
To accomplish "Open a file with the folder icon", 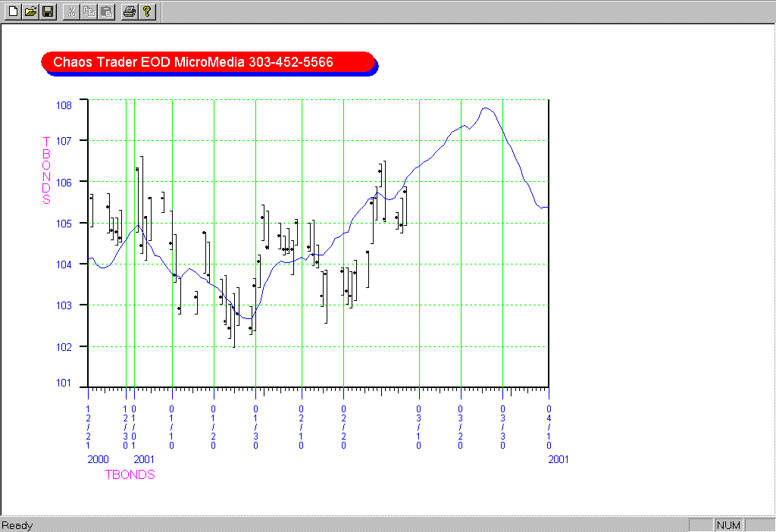I will [30, 11].
